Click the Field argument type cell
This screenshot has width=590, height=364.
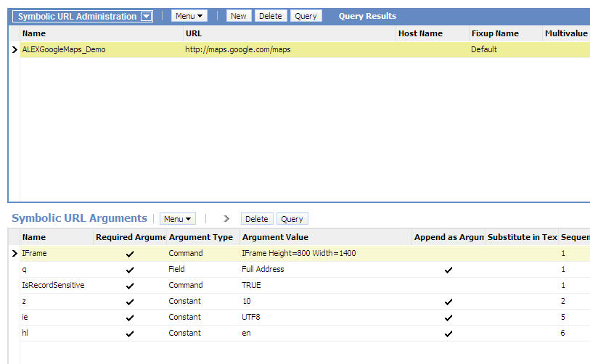[x=203, y=269]
